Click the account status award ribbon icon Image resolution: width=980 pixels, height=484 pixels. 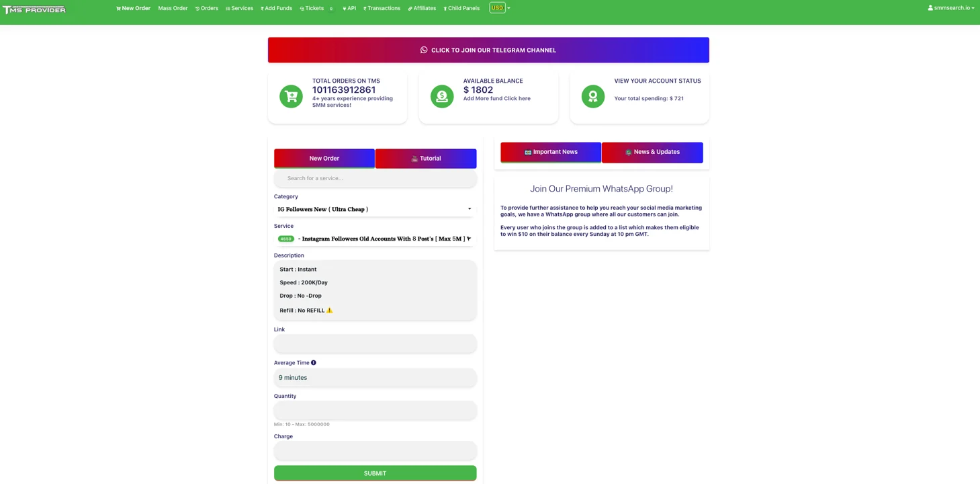pyautogui.click(x=592, y=97)
